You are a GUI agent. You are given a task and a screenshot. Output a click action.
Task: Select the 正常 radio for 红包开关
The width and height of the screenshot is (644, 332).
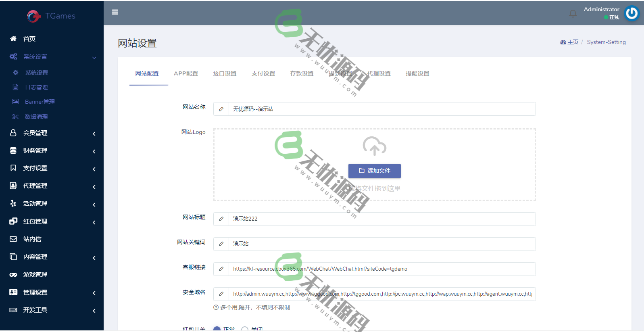pos(217,329)
